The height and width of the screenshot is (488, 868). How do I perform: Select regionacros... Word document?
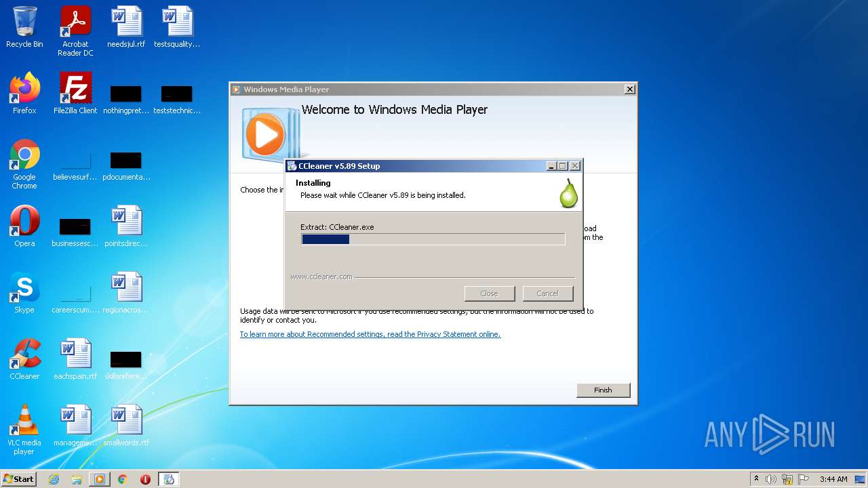coord(126,293)
